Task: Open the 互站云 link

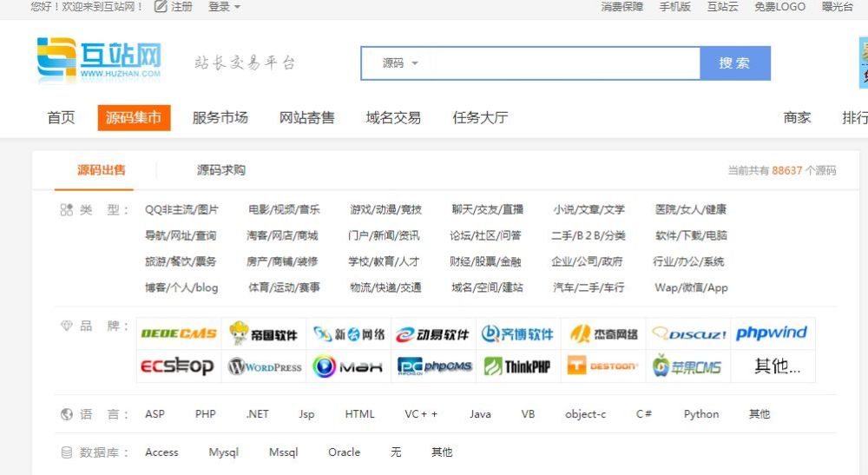Action: coord(722,7)
